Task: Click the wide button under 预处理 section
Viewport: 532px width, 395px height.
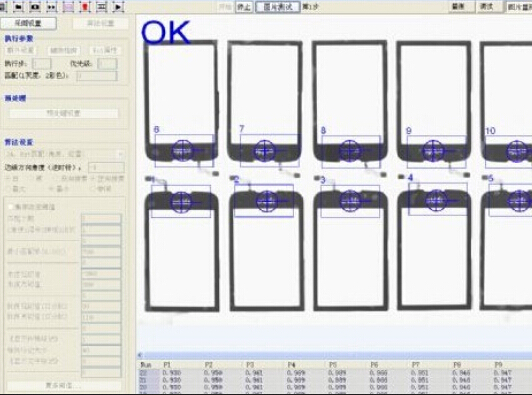Action: click(x=64, y=113)
